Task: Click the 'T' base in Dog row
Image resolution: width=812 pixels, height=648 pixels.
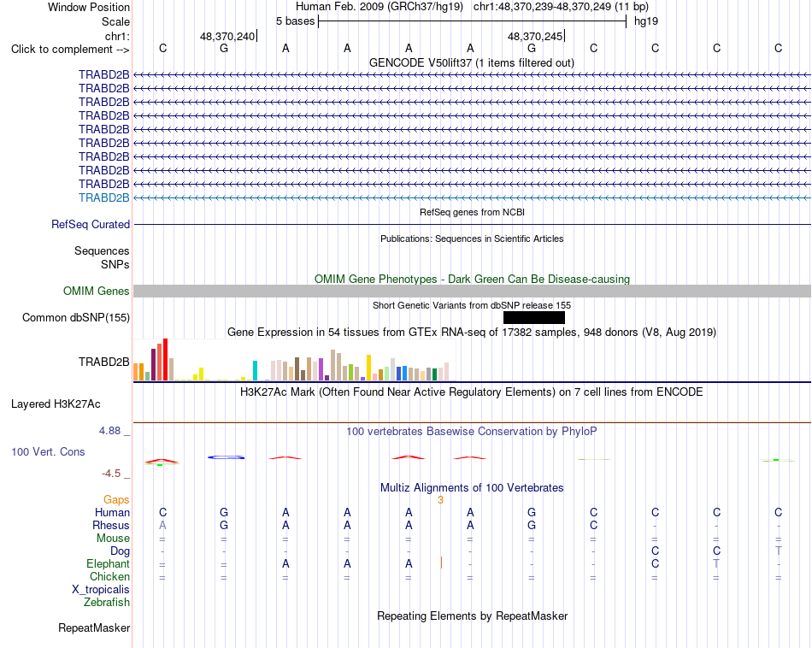Action: [x=779, y=551]
